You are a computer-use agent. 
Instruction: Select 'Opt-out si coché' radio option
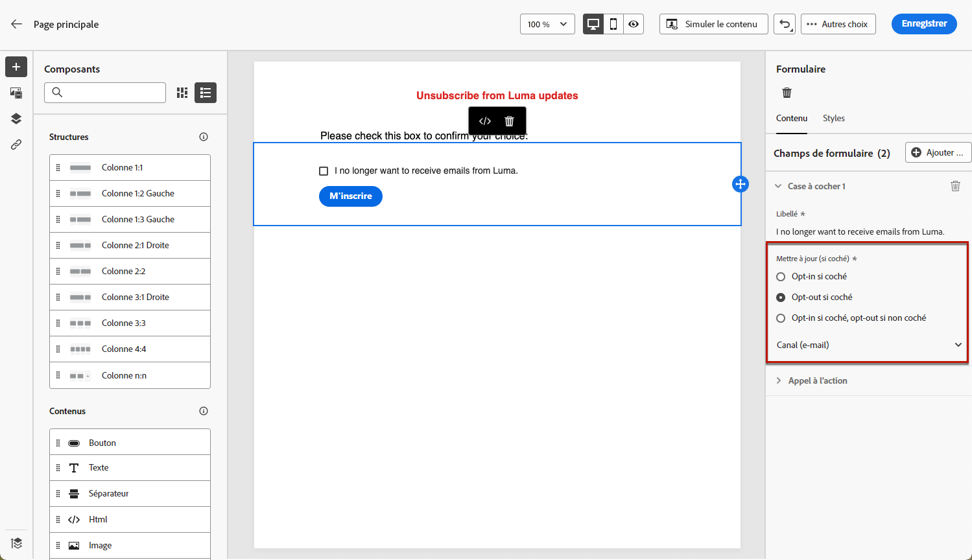click(x=781, y=297)
